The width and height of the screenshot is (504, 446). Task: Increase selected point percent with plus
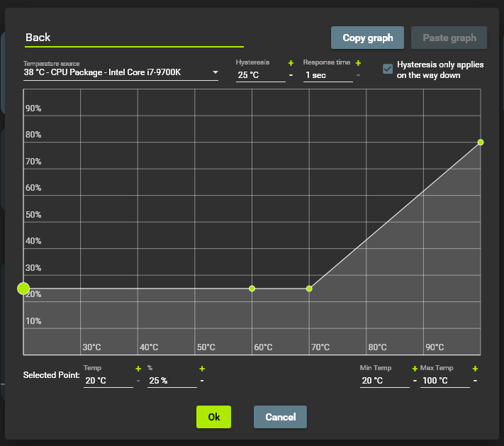[202, 369]
